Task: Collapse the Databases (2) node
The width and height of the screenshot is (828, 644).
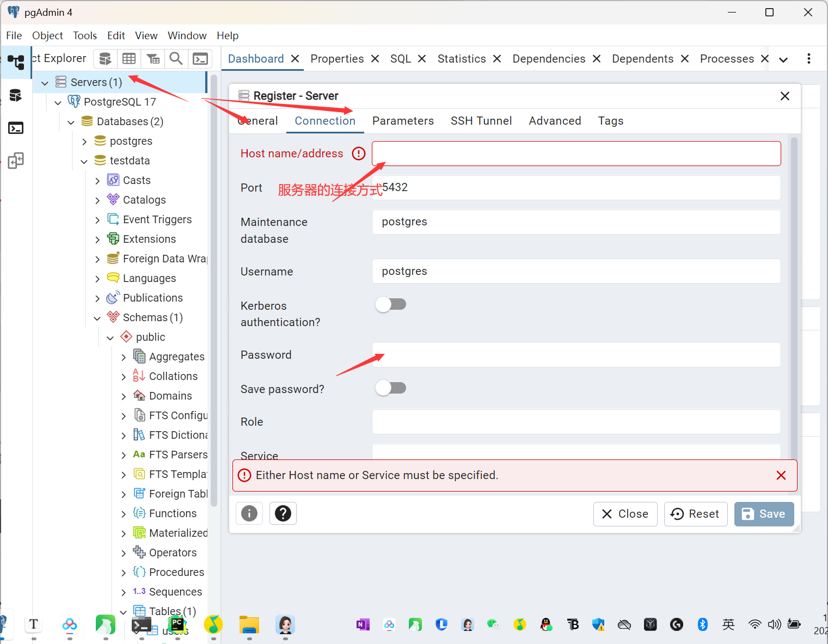Action: tap(71, 122)
